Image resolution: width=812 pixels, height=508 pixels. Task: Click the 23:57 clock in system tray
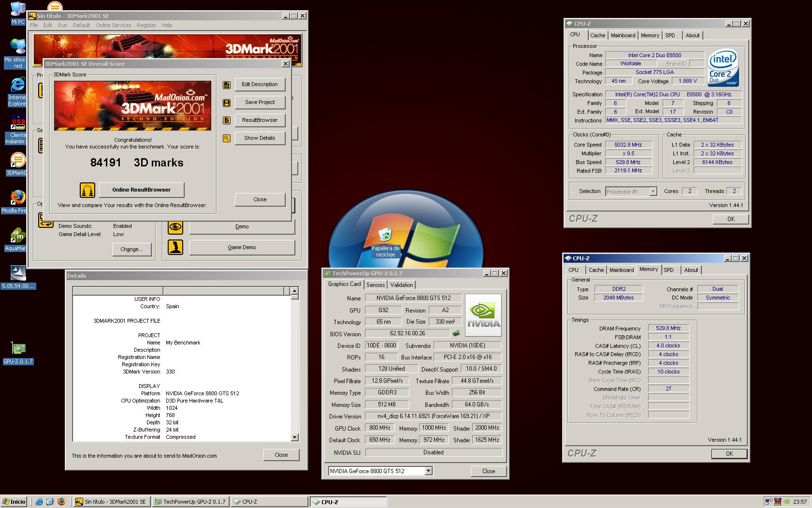point(800,502)
